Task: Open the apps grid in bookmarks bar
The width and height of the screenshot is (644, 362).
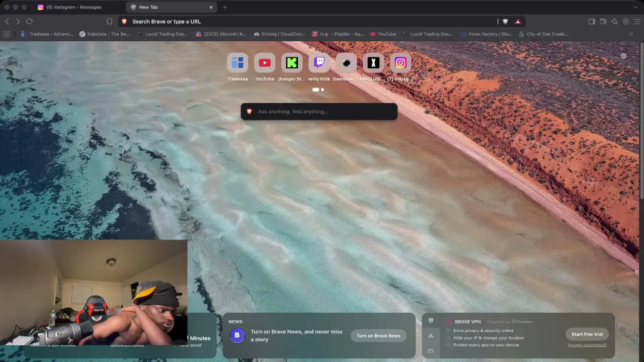Action: pyautogui.click(x=7, y=34)
